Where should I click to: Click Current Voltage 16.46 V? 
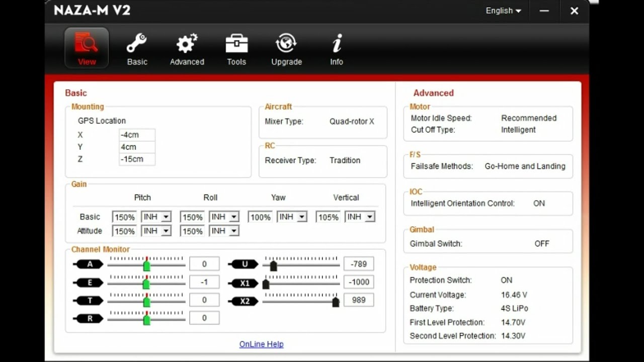(514, 295)
